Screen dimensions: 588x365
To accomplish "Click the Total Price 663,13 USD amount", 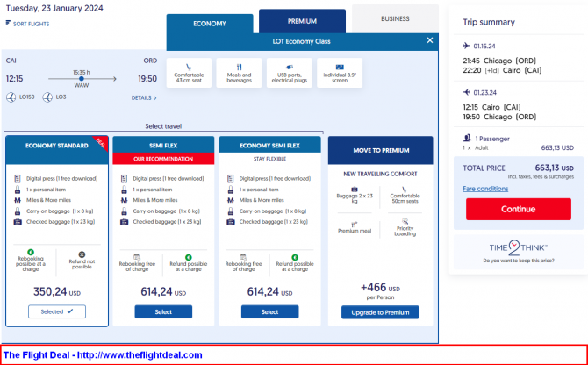I will click(x=555, y=168).
